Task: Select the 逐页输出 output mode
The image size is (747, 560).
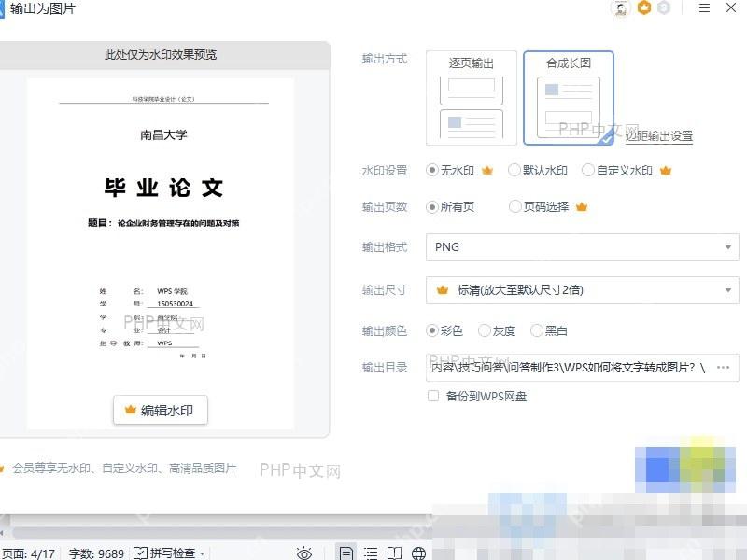Action: (x=472, y=98)
